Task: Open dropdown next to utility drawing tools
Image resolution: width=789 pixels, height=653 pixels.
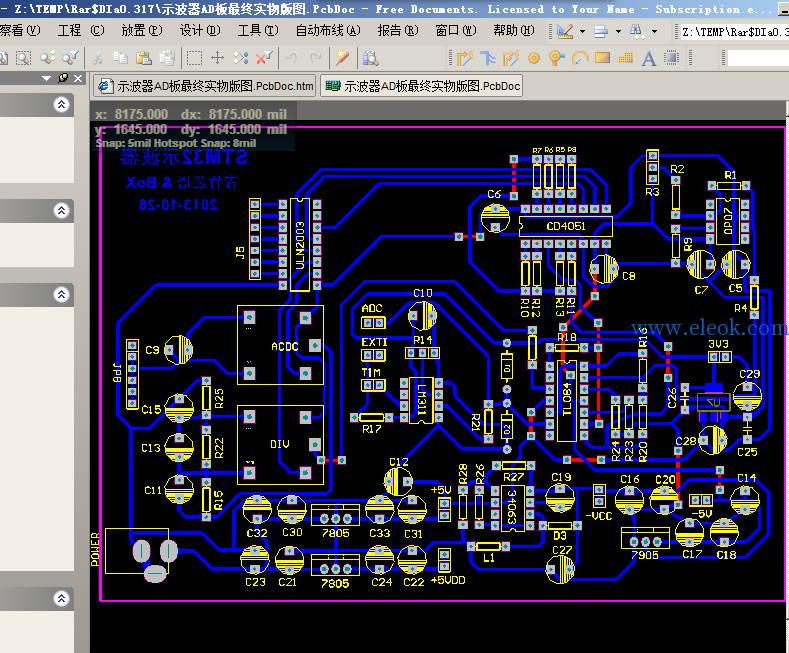Action: [582, 32]
